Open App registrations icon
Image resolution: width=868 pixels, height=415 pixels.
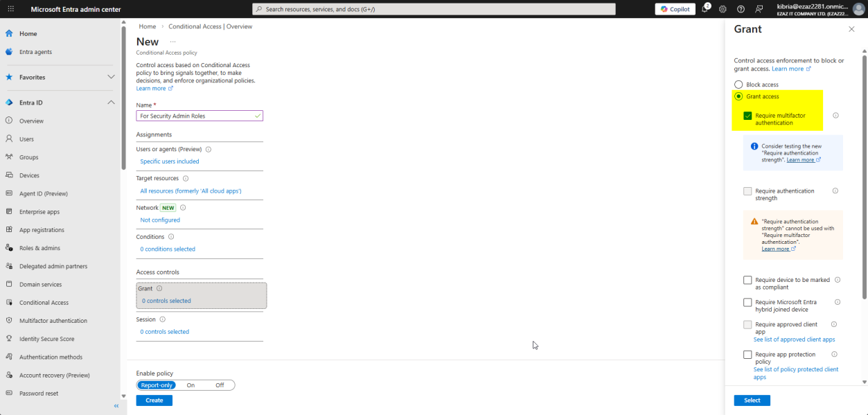click(x=9, y=230)
